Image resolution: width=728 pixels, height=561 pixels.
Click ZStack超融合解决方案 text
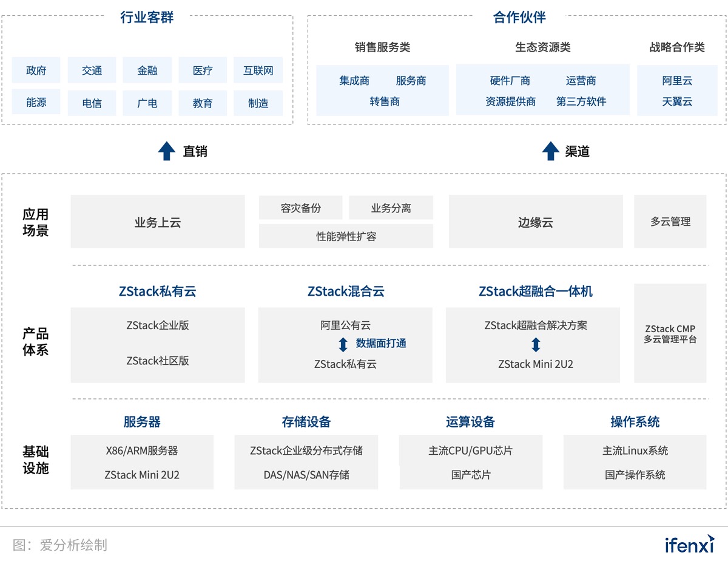(x=536, y=325)
